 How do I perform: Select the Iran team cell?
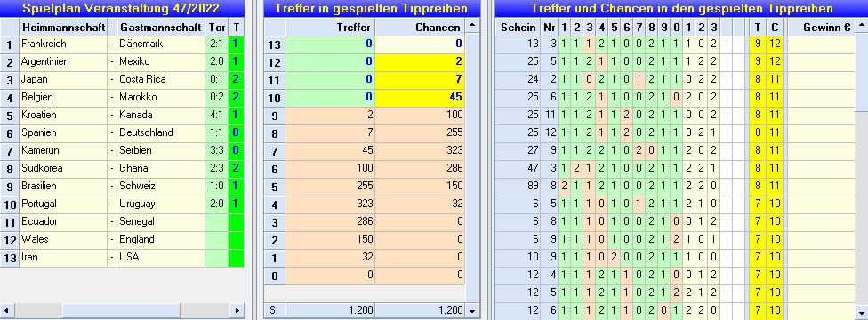(63, 257)
